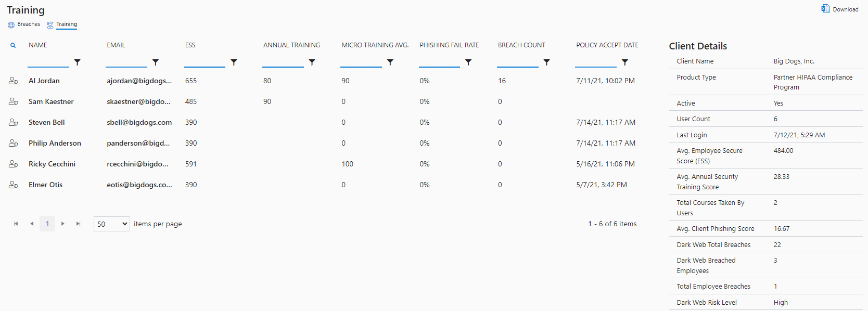Click the search magnifier icon beside NAME
The width and height of the screenshot is (868, 311).
click(x=13, y=45)
